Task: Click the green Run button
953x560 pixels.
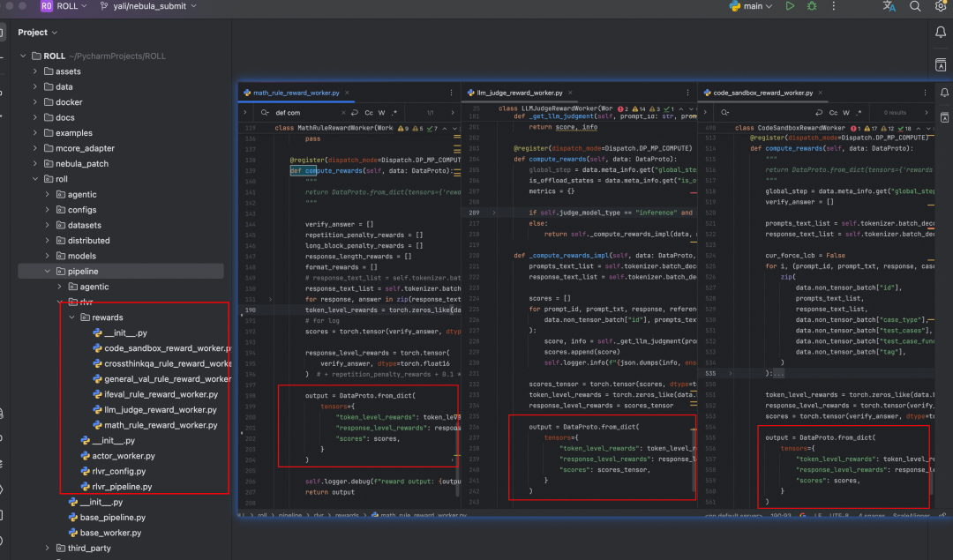Action: point(789,6)
